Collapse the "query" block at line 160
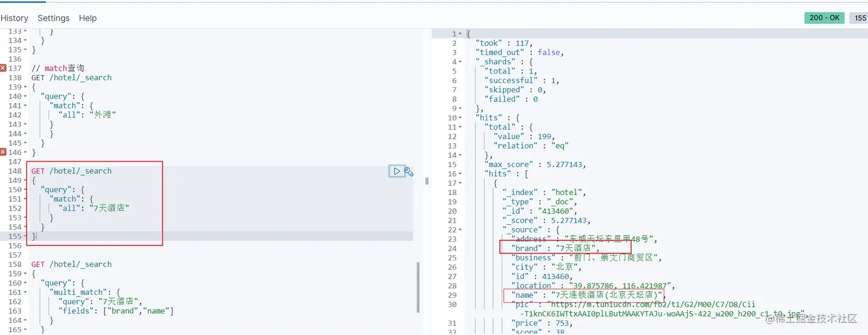Screen dimensions: 868x335 pos(25,283)
